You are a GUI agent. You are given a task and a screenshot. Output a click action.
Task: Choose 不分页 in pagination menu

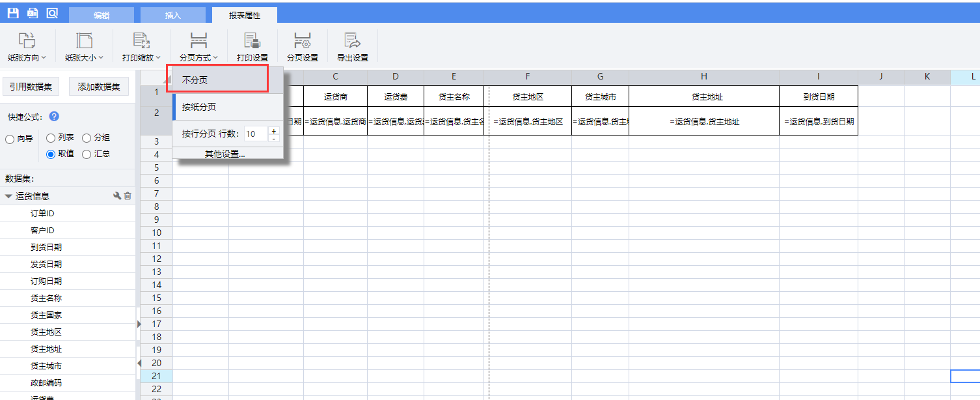tap(217, 80)
